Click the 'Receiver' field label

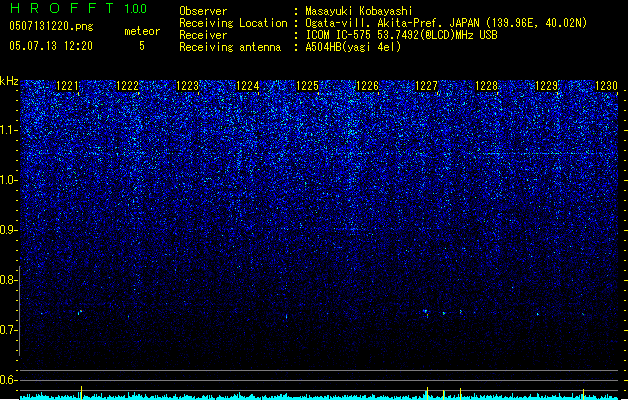coord(203,35)
